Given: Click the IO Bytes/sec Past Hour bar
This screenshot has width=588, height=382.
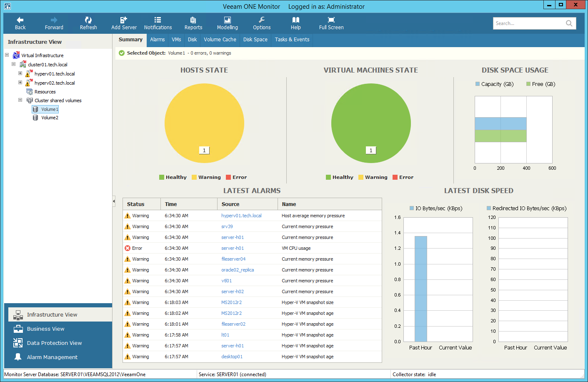Looking at the screenshot, I should tap(421, 289).
